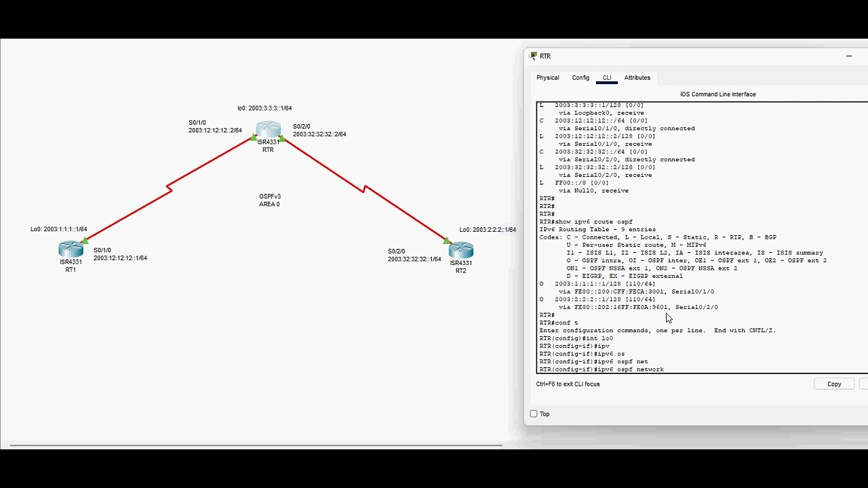Open the Attributes tab
Image resolution: width=868 pixels, height=488 pixels.
pos(637,78)
